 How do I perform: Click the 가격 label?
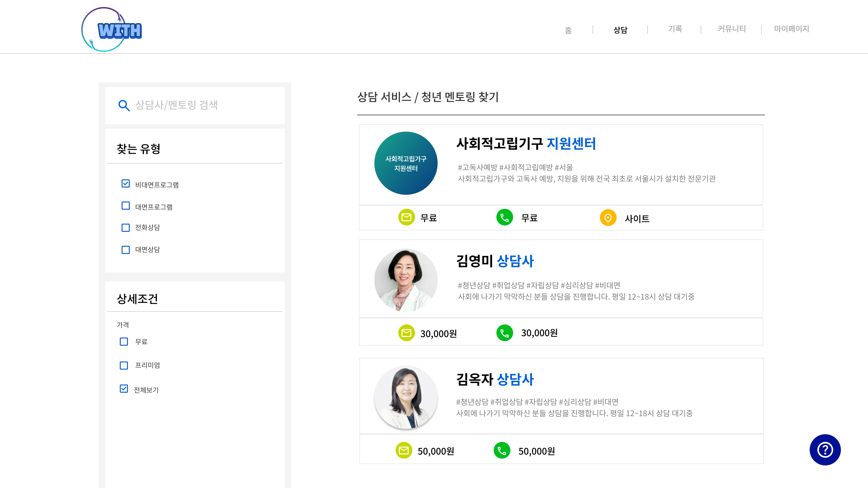(x=123, y=325)
